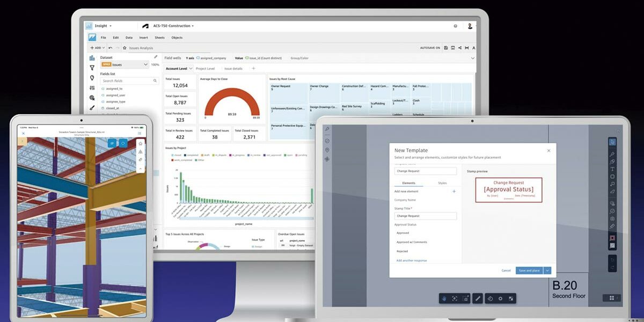Screen dimensions: 644x322
Task: Click the undo arrow in dashboard toolbar
Action: click(111, 48)
